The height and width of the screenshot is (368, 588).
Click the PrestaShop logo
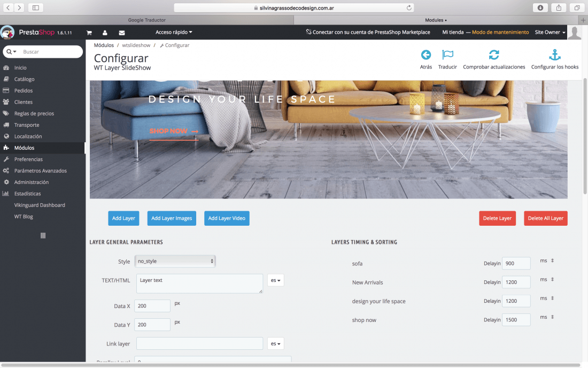pos(36,32)
